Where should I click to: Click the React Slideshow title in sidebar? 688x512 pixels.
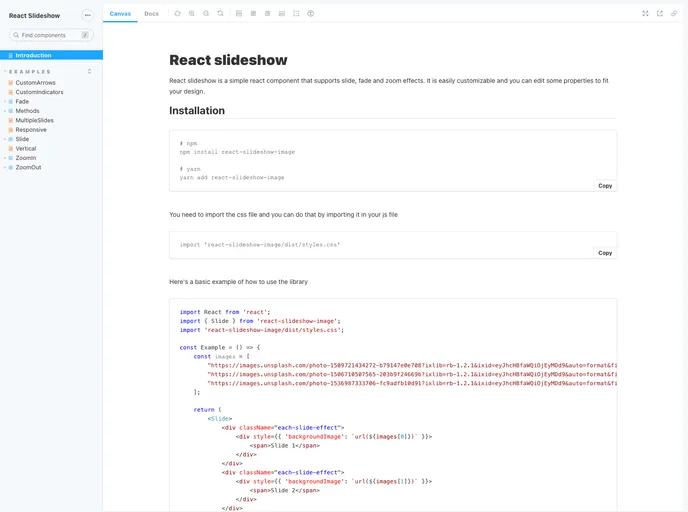(34, 15)
